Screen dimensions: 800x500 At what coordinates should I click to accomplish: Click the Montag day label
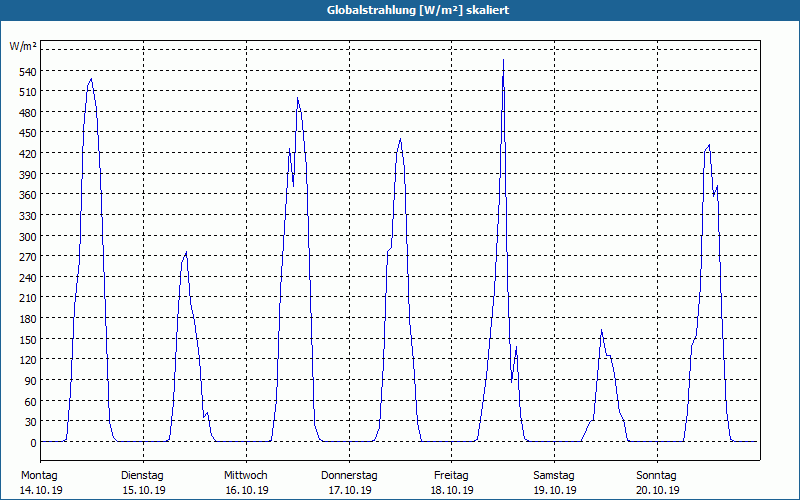tap(39, 476)
